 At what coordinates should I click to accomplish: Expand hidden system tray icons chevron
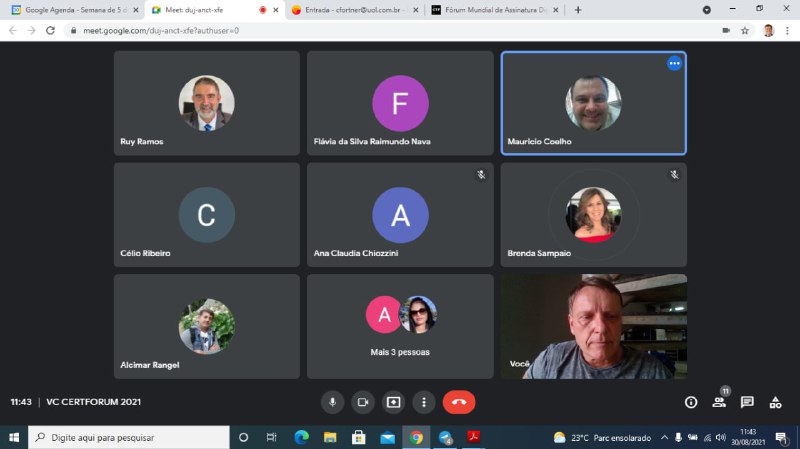[664, 437]
